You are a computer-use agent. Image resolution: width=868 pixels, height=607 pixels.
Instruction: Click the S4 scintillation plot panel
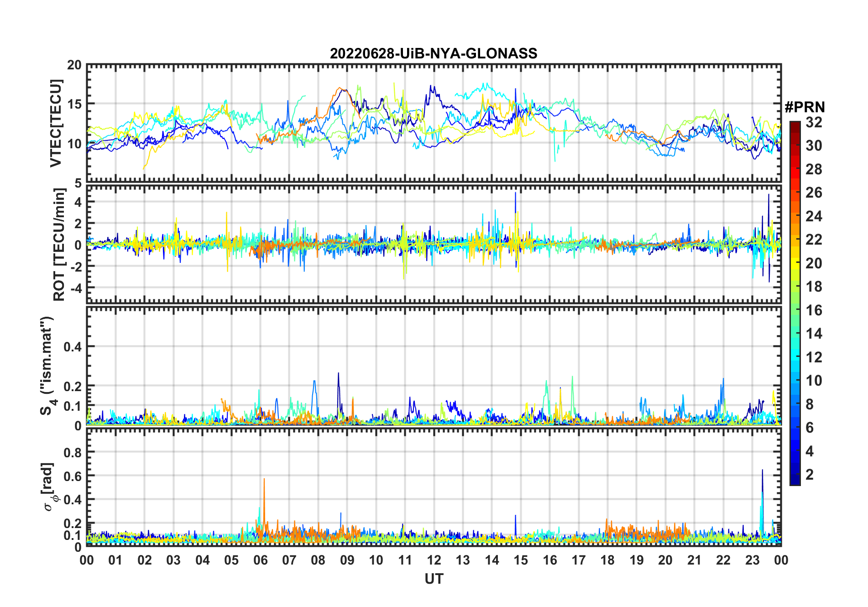click(x=434, y=366)
